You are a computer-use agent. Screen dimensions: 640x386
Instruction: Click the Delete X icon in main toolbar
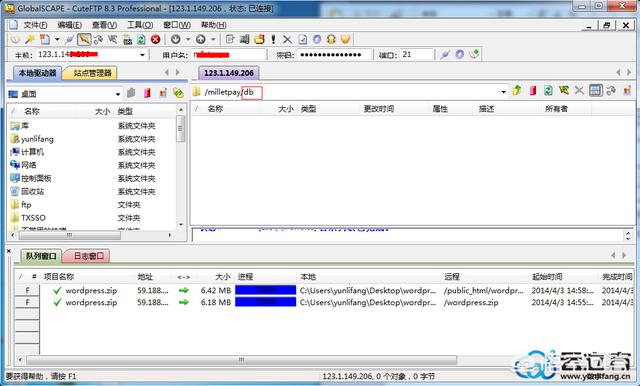pyautogui.click(x=287, y=40)
